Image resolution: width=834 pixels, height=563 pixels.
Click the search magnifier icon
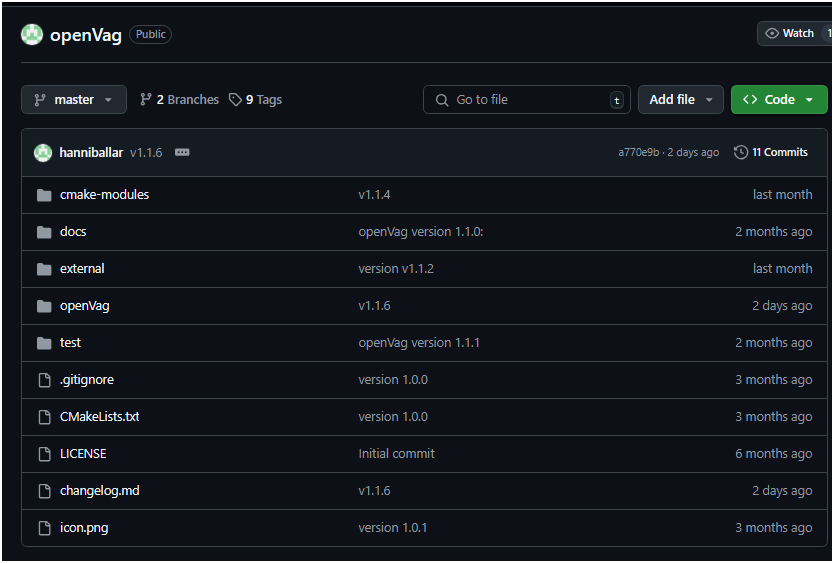[441, 100]
